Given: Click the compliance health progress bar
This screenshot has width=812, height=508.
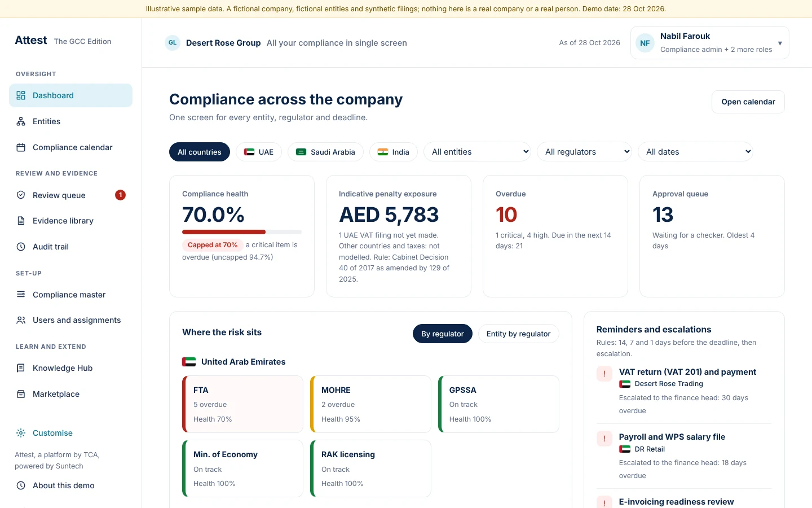Looking at the screenshot, I should click(242, 232).
